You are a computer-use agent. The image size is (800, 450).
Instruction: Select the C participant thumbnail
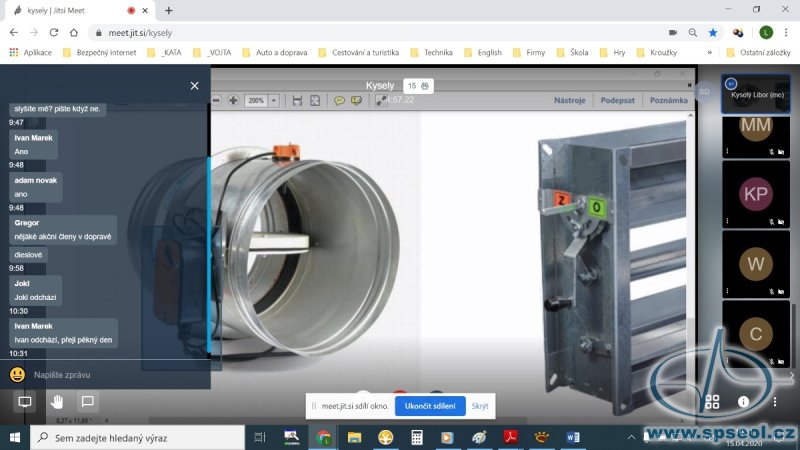click(756, 334)
